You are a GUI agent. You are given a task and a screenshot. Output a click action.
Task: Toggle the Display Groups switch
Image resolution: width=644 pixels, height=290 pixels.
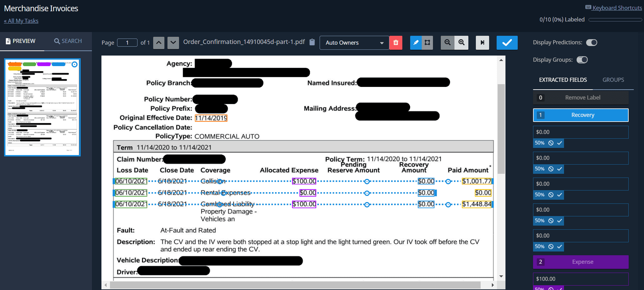tap(582, 60)
